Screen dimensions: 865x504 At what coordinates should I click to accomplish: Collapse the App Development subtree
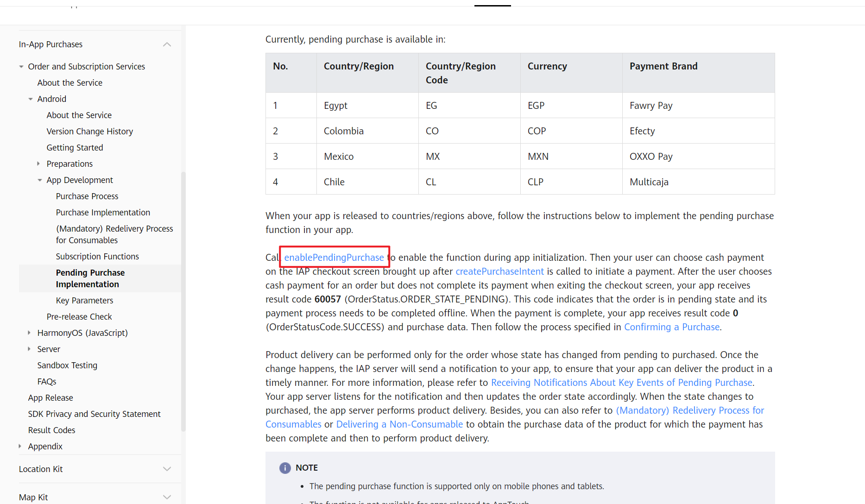(39, 180)
